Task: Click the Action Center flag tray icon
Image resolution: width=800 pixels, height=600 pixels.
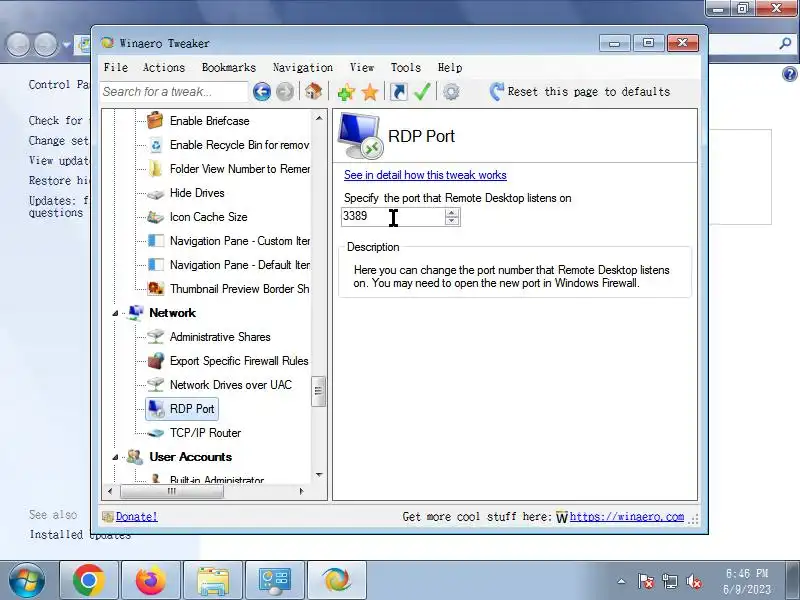Action: click(645, 581)
